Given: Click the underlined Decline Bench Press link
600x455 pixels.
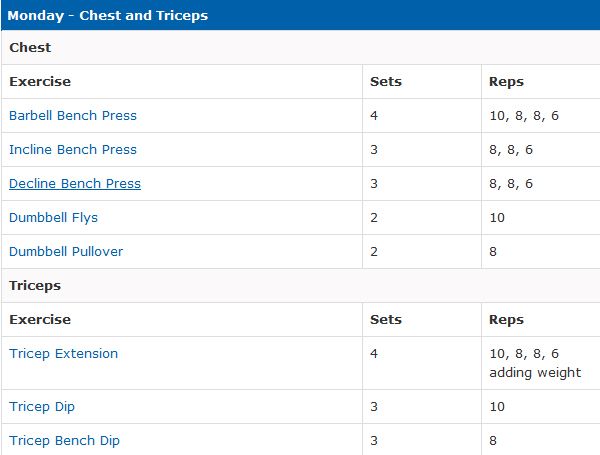Looking at the screenshot, I should point(74,183).
